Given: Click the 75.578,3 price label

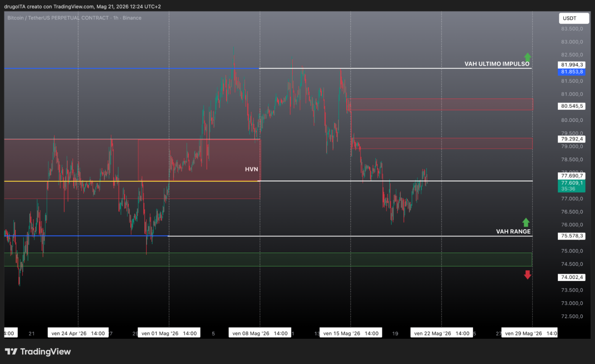Looking at the screenshot, I should [572, 236].
